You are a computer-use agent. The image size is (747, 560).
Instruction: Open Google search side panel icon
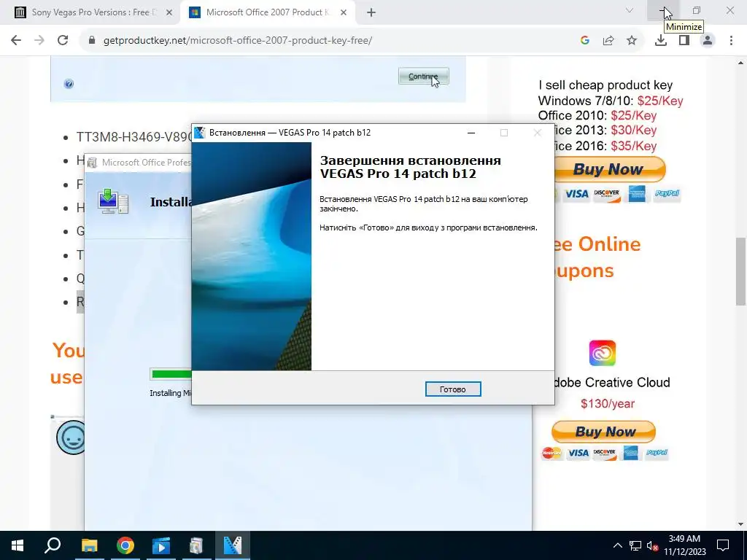coord(585,41)
